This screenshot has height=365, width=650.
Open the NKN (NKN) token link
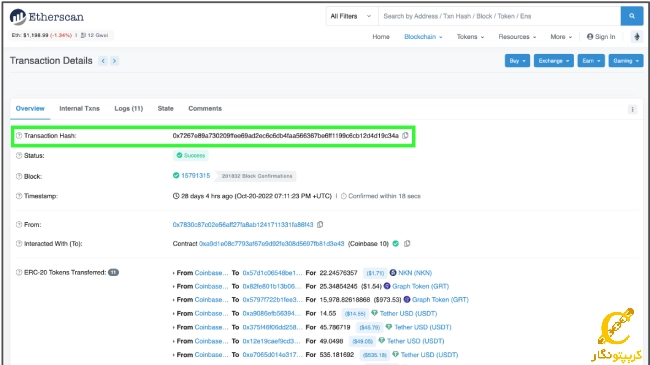coord(415,273)
